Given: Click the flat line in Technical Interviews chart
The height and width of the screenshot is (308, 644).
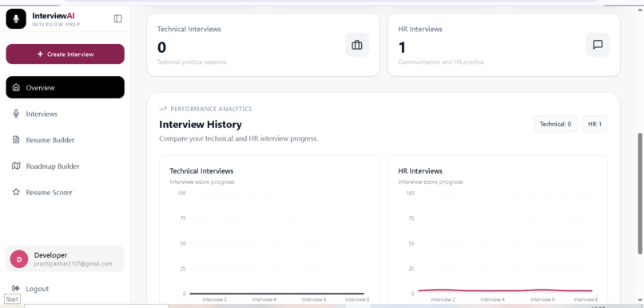Looking at the screenshot, I should (276, 294).
